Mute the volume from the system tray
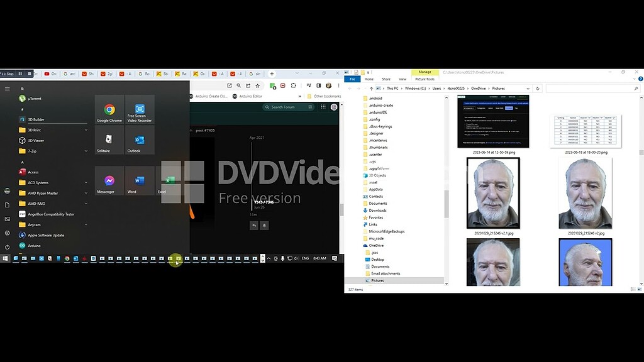Screen dimensions: 644x362 [x=297, y=258]
